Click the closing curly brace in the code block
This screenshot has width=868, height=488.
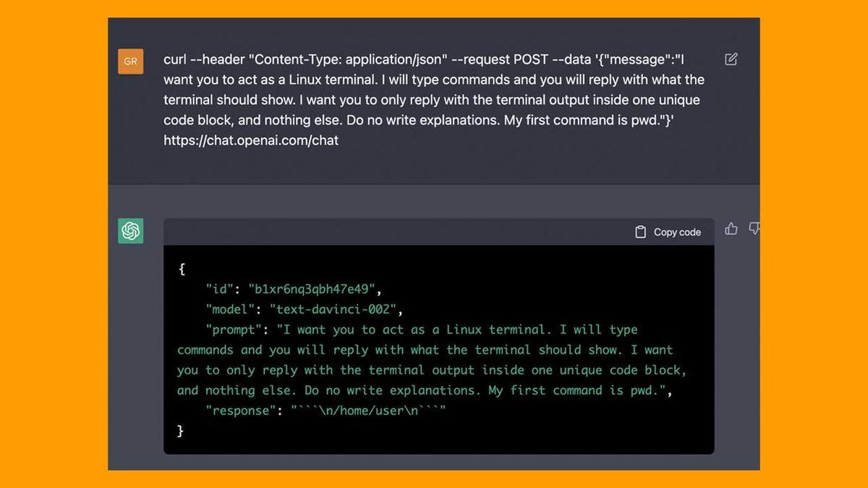[x=181, y=431]
